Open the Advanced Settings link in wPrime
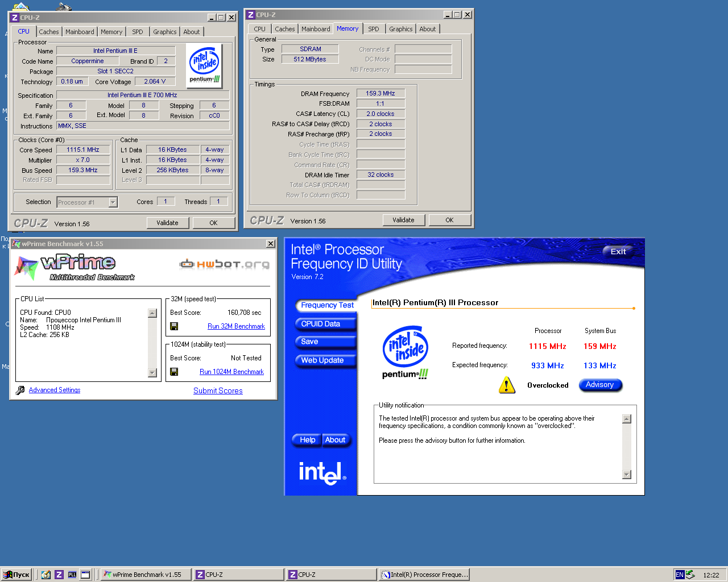 (x=55, y=390)
